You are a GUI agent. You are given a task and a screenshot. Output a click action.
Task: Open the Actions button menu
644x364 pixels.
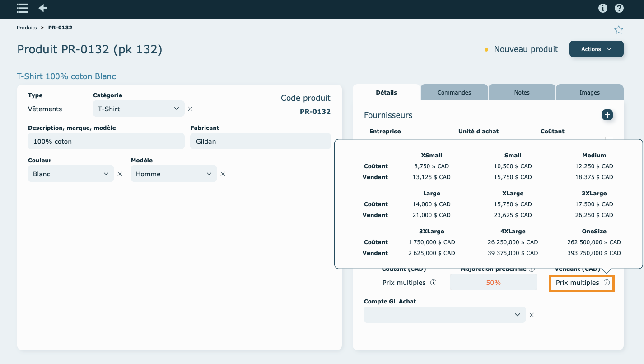596,49
